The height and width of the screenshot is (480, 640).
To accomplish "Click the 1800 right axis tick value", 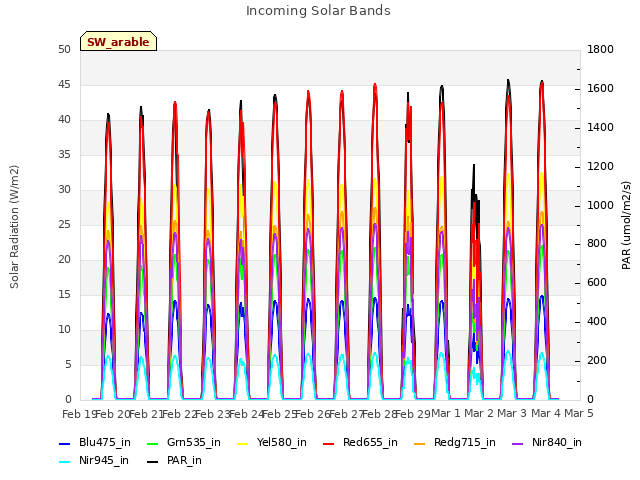I will (x=600, y=50).
